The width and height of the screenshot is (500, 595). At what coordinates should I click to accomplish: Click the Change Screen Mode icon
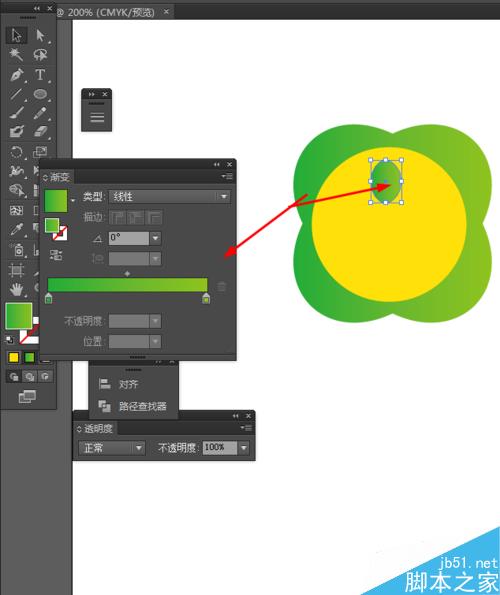pyautogui.click(x=27, y=397)
